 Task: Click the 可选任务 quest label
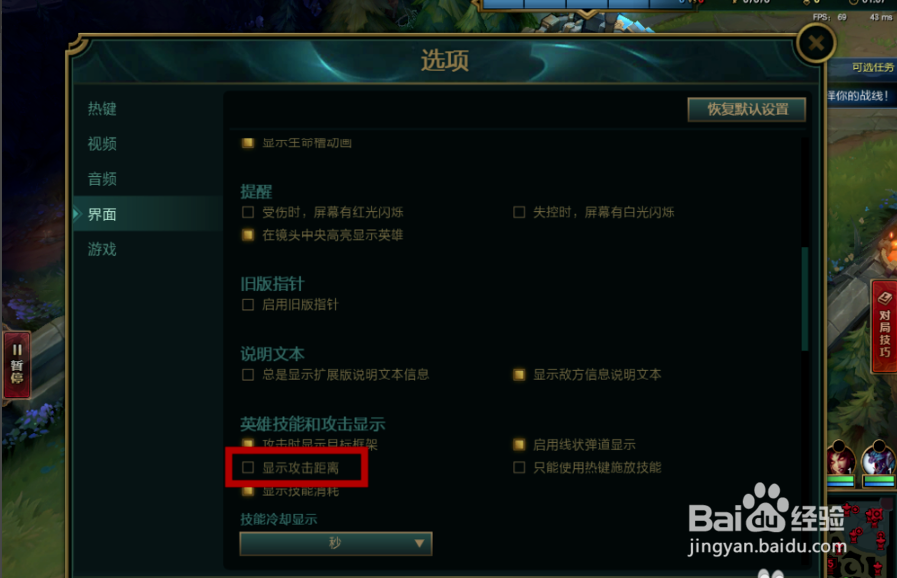point(872,67)
